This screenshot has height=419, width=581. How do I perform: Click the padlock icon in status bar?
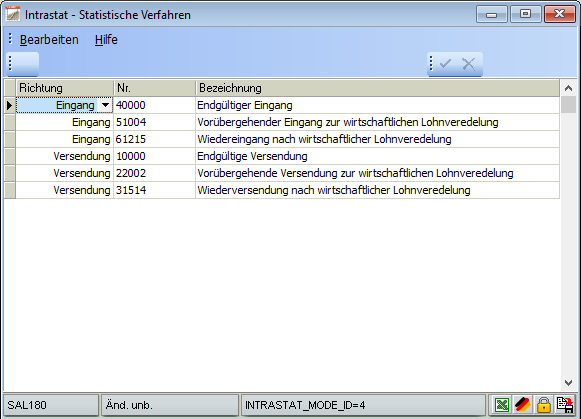click(x=544, y=405)
